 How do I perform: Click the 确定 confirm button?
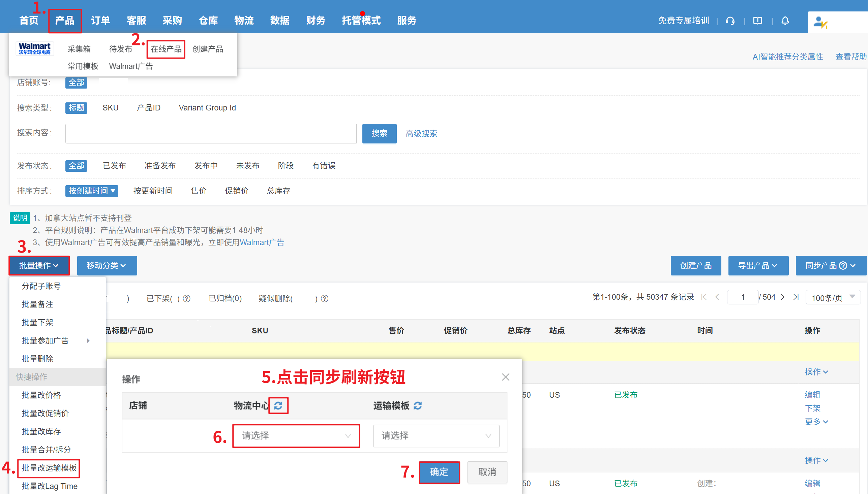[x=439, y=472]
